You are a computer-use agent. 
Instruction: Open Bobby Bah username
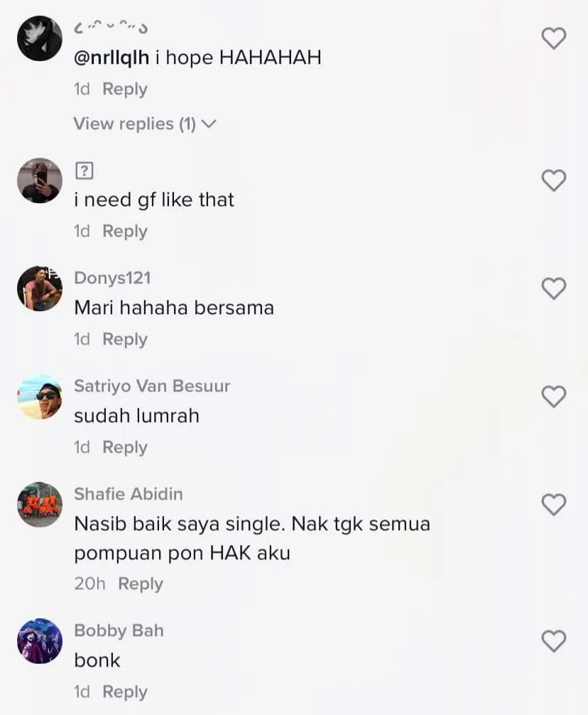[119, 630]
